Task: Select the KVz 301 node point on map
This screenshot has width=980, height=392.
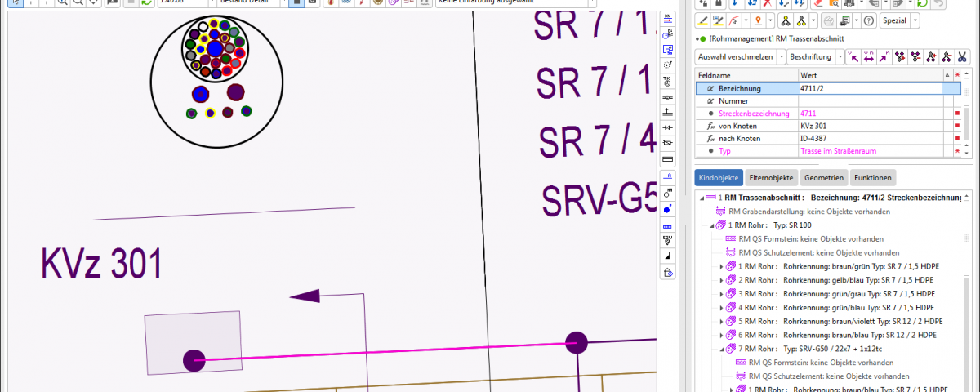Action: [x=194, y=360]
